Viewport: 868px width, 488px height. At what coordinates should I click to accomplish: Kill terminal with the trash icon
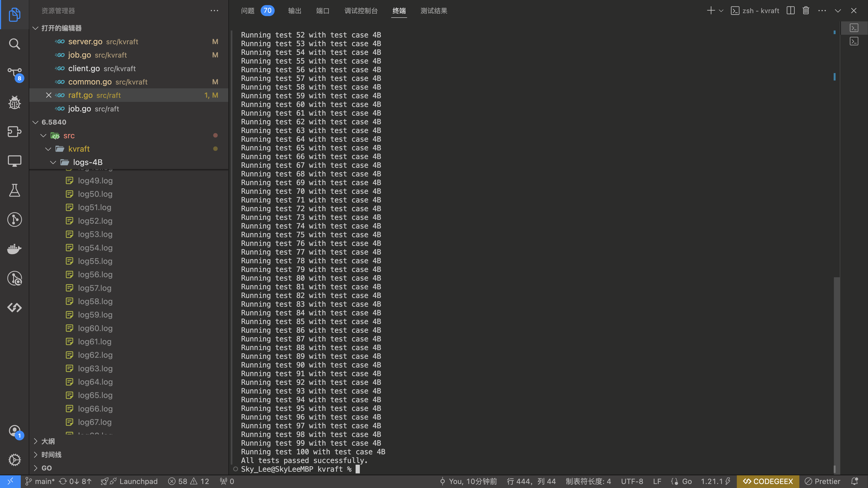pyautogui.click(x=806, y=11)
